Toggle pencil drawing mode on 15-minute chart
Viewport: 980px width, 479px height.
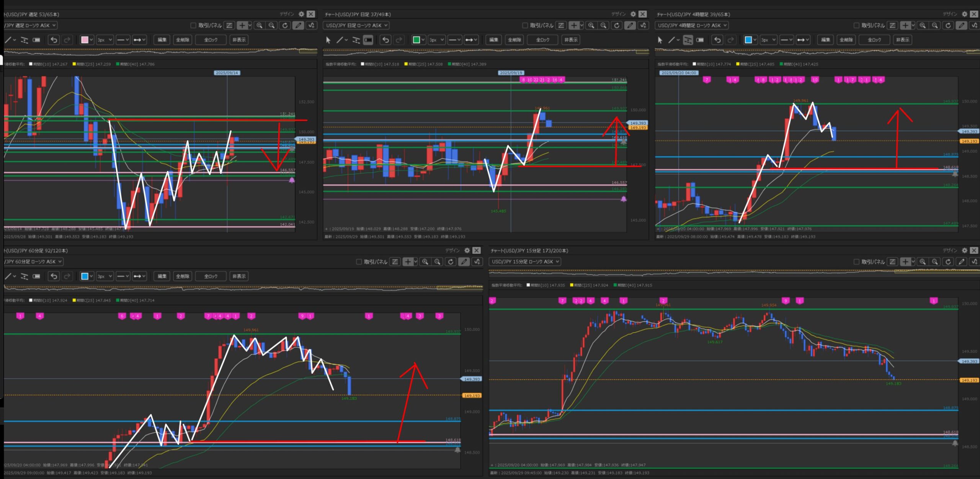[x=961, y=262]
